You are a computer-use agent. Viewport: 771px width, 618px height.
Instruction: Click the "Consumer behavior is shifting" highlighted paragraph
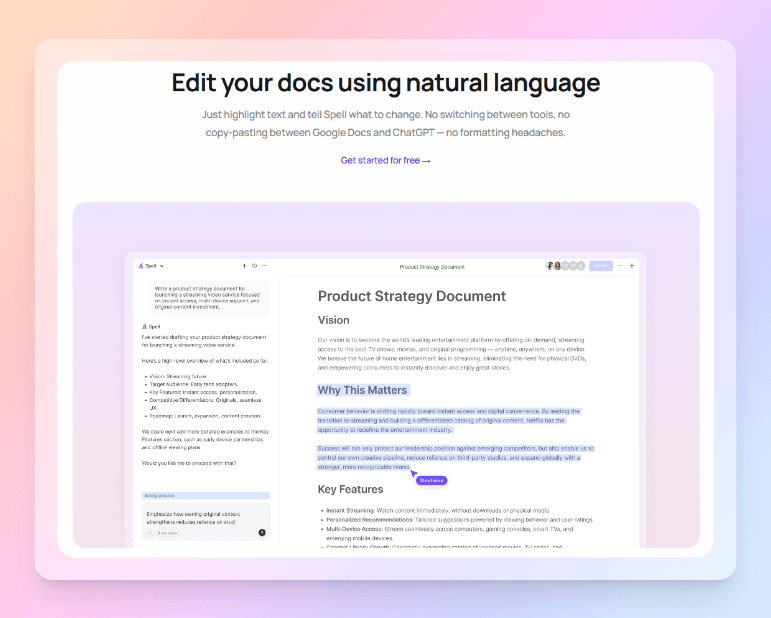449,420
